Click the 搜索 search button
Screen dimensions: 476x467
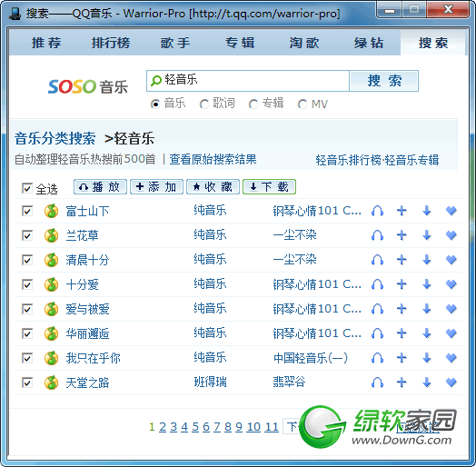tap(384, 81)
